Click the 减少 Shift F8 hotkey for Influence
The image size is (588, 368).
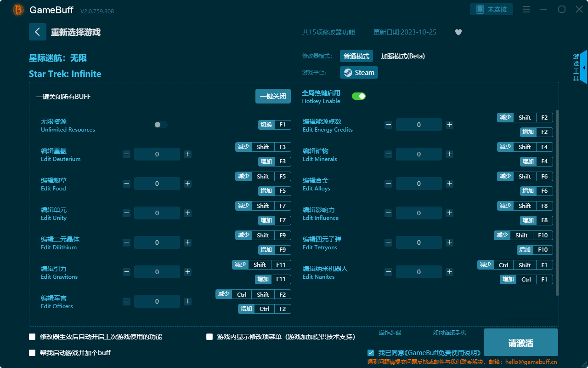click(525, 206)
